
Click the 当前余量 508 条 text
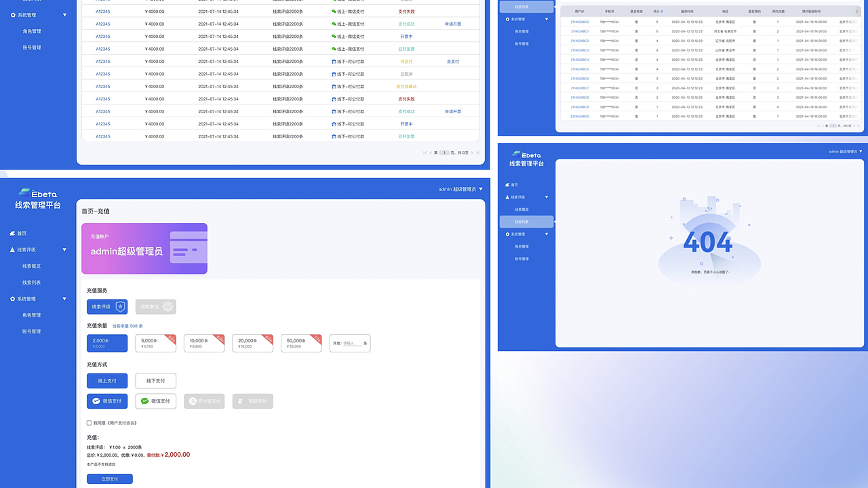[127, 326]
